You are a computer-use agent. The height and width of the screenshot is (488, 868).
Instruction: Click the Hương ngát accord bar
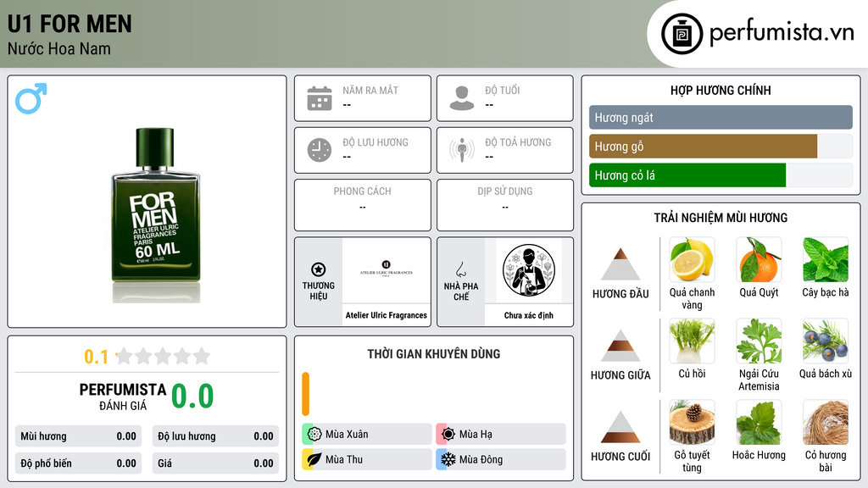(x=721, y=117)
